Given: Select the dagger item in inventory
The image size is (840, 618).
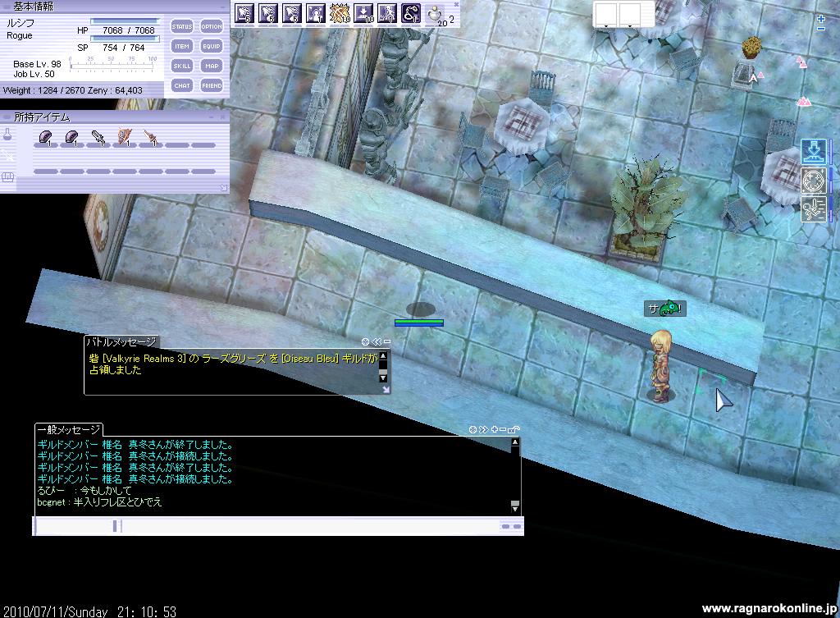Looking at the screenshot, I should tap(151, 138).
